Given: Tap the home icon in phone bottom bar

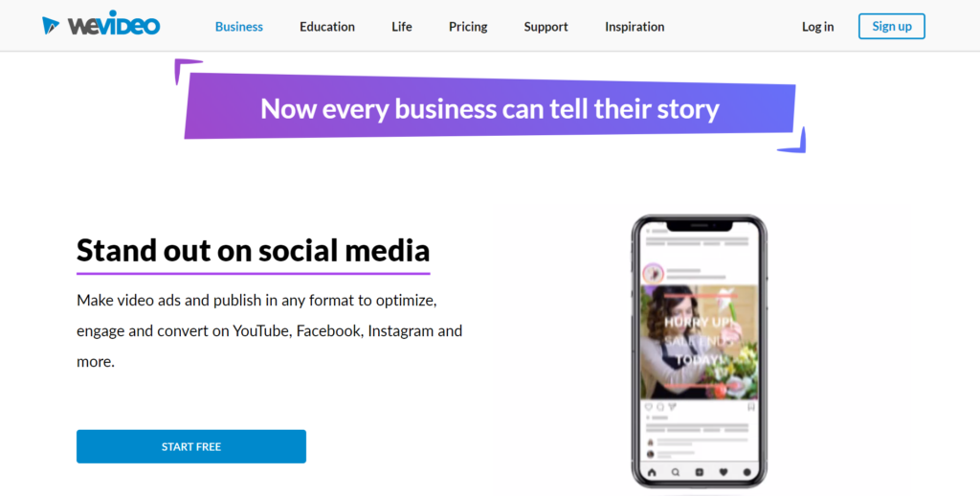Looking at the screenshot, I should tap(652, 472).
